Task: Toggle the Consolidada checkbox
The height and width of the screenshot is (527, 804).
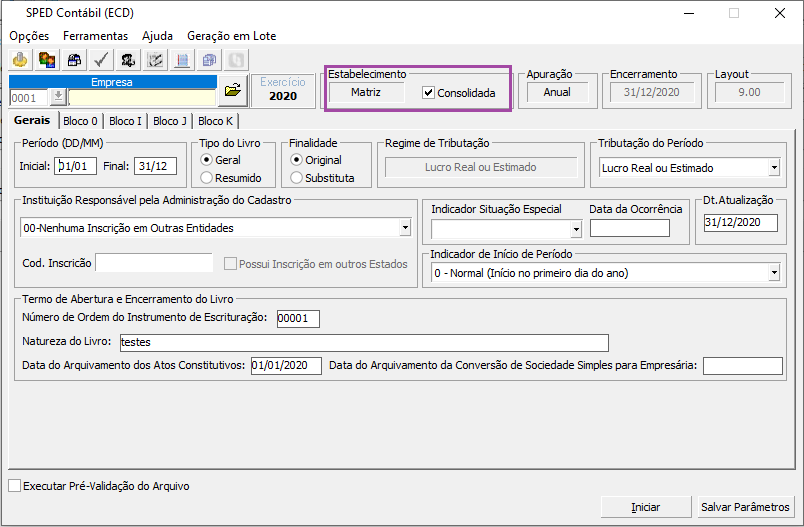Action: coord(428,93)
